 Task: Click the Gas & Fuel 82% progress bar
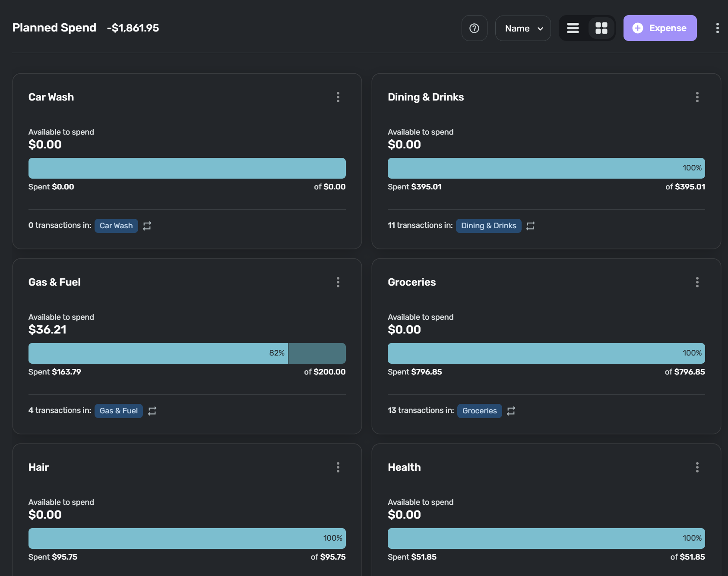187,353
